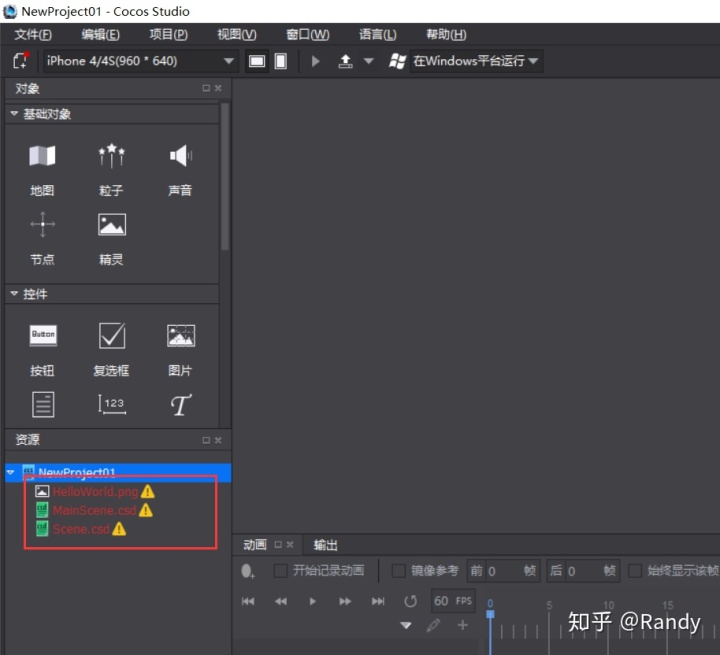This screenshot has height=655, width=720.
Task: Open the publish options arrow
Action: pyautogui.click(x=368, y=61)
